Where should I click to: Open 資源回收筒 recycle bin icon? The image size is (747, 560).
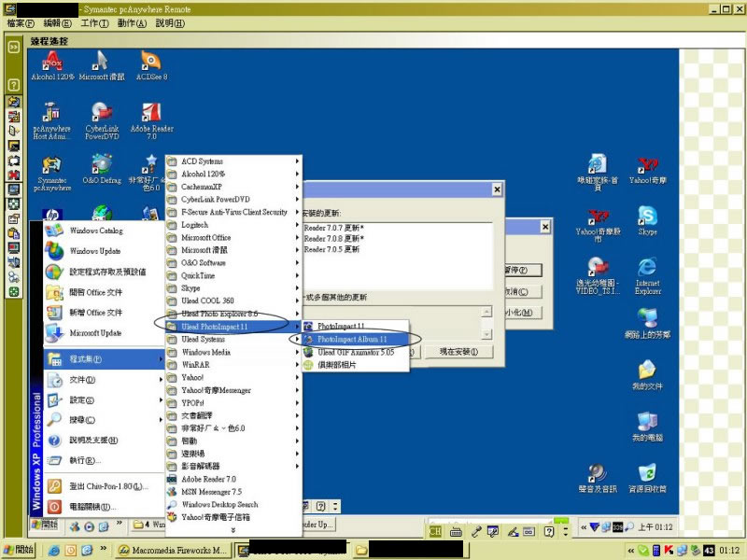pyautogui.click(x=647, y=478)
